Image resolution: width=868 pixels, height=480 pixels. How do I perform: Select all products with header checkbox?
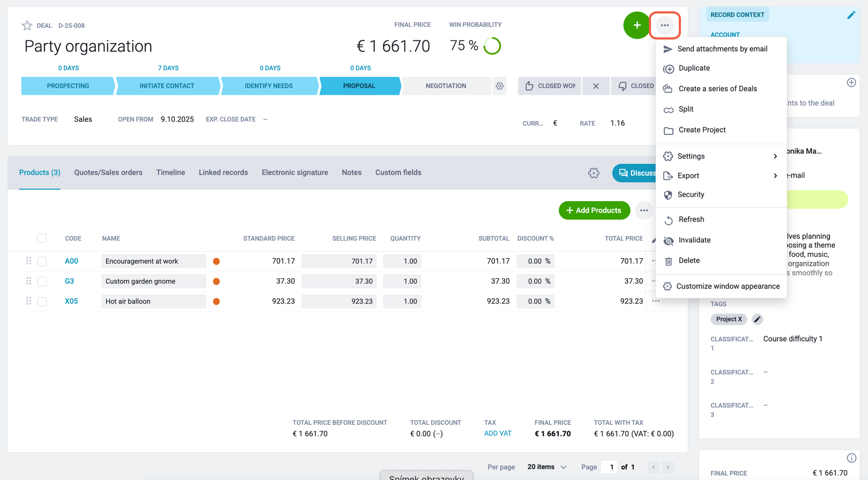point(42,238)
